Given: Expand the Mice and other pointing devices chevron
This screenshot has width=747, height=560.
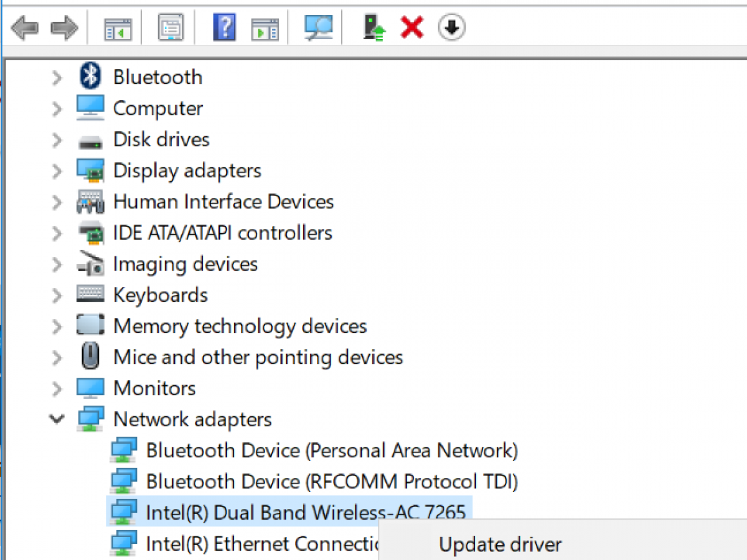Looking at the screenshot, I should (57, 357).
